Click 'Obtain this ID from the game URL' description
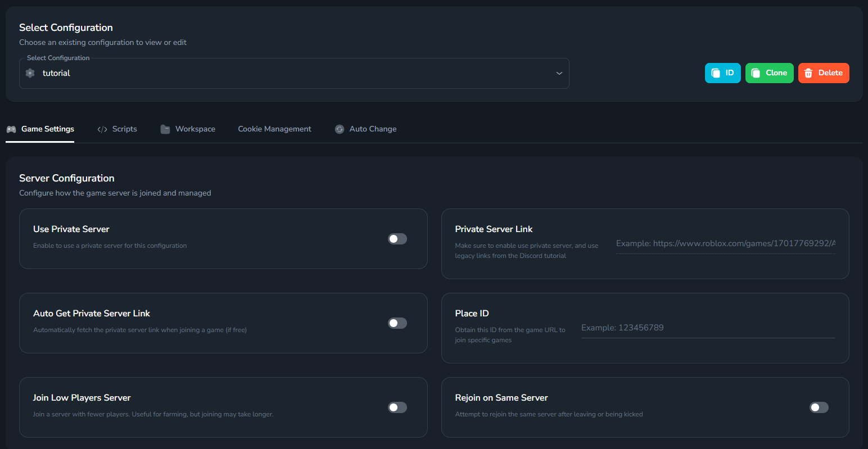Viewport: 868px width, 449px height. point(510,335)
